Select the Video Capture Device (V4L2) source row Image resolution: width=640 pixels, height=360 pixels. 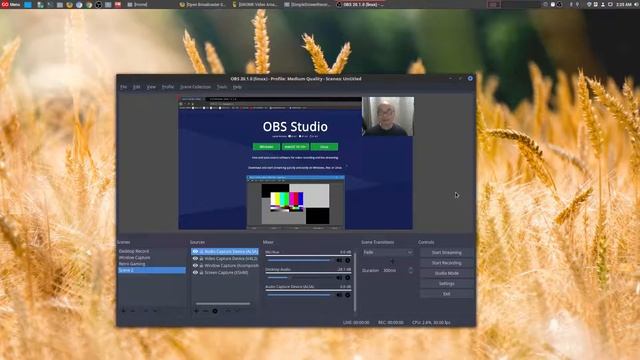point(225,259)
